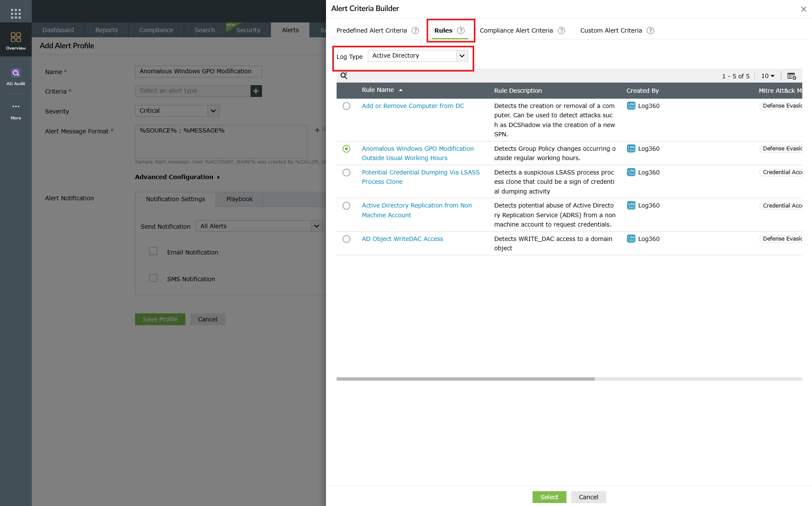Open the add column icon in table header
Screen dimensions: 812x506
(791, 76)
